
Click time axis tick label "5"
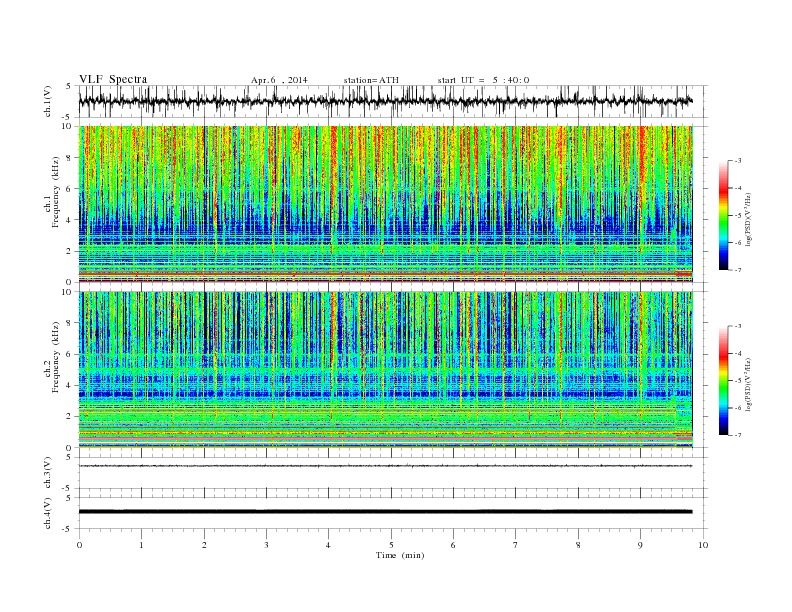(391, 545)
